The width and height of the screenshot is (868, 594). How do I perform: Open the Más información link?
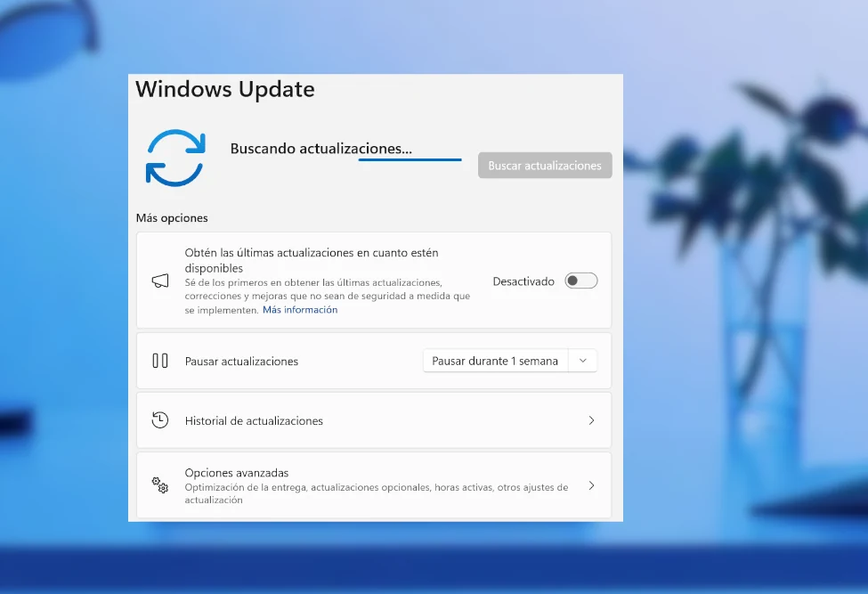coord(300,309)
